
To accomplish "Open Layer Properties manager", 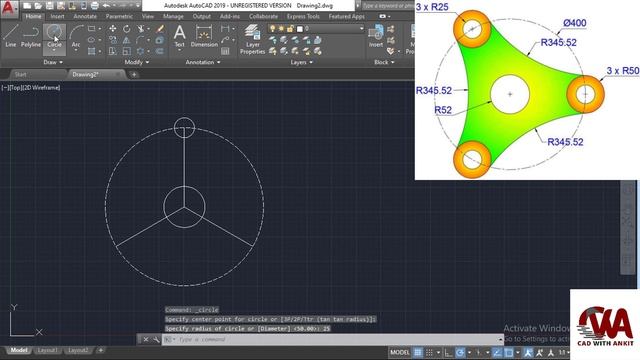I will [253, 39].
